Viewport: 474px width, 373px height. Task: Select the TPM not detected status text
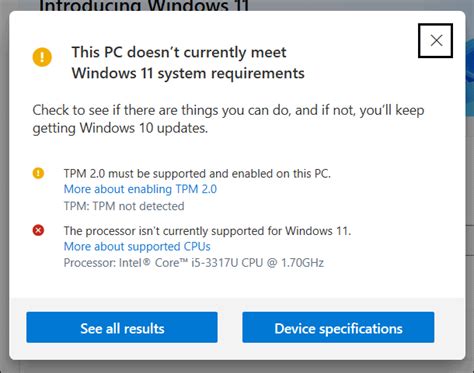pos(124,206)
